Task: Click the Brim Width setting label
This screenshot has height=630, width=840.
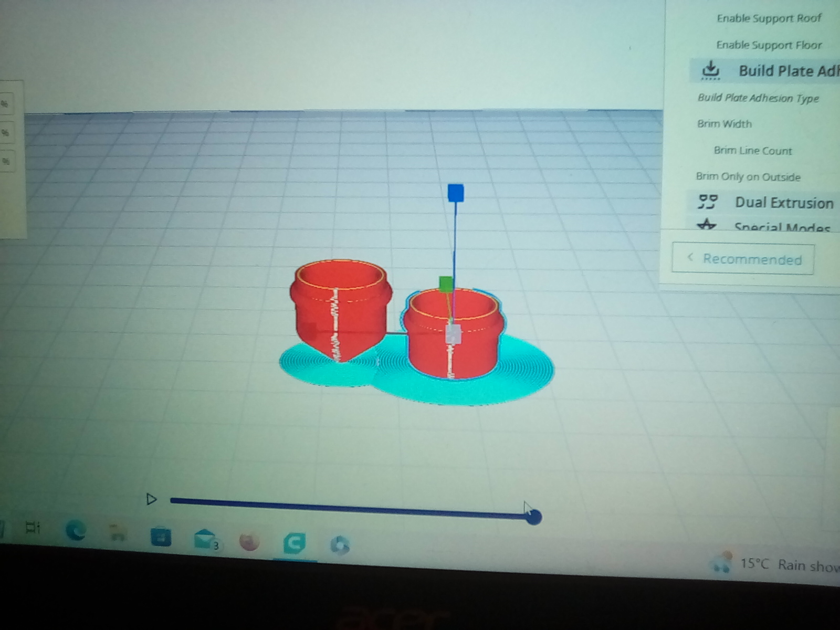Action: [724, 124]
